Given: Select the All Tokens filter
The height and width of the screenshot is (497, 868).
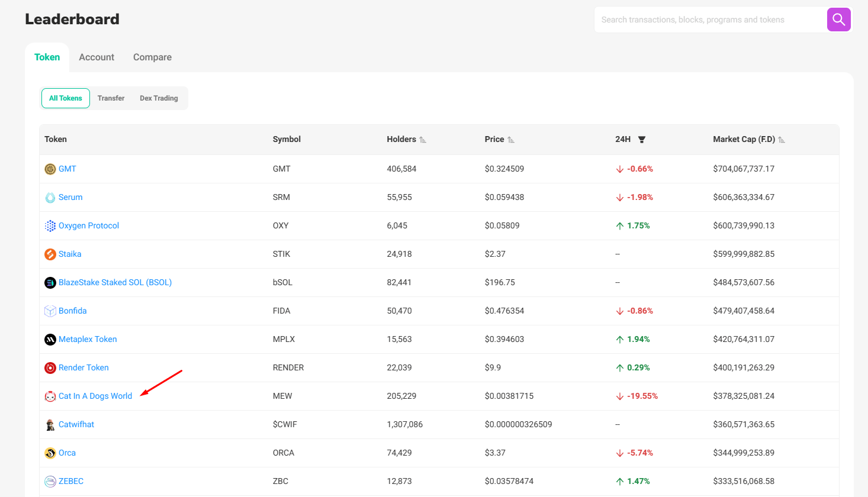Looking at the screenshot, I should [66, 98].
